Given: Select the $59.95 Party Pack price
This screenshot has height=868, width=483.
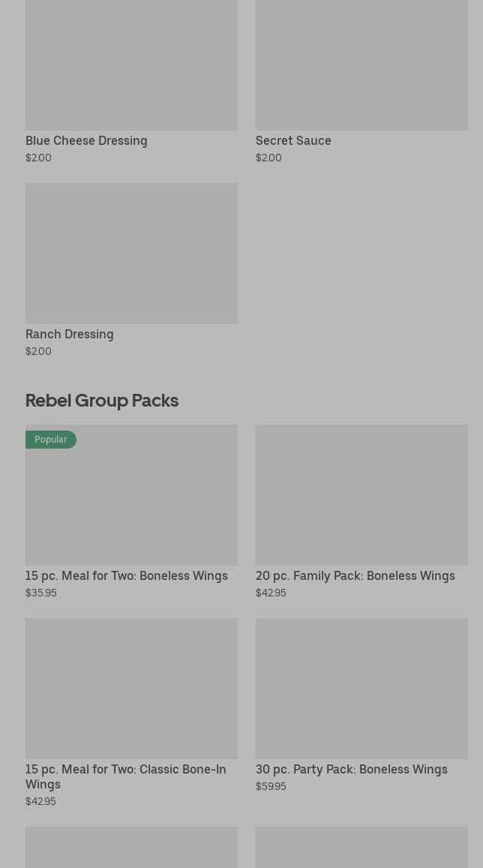Looking at the screenshot, I should pyautogui.click(x=271, y=786).
